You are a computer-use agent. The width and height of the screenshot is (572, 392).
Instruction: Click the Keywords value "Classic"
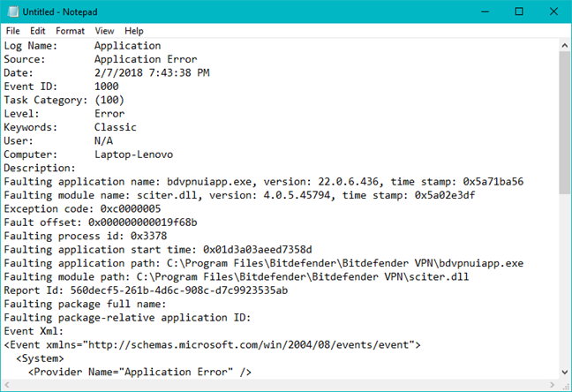pyautogui.click(x=116, y=127)
